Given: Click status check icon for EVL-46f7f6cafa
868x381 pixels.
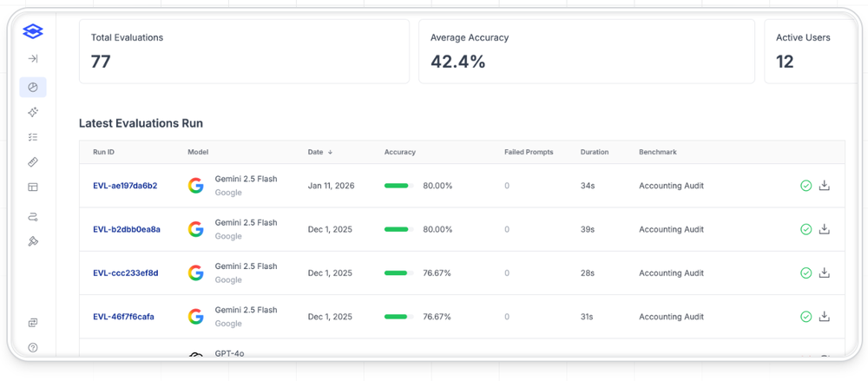Looking at the screenshot, I should click(806, 317).
